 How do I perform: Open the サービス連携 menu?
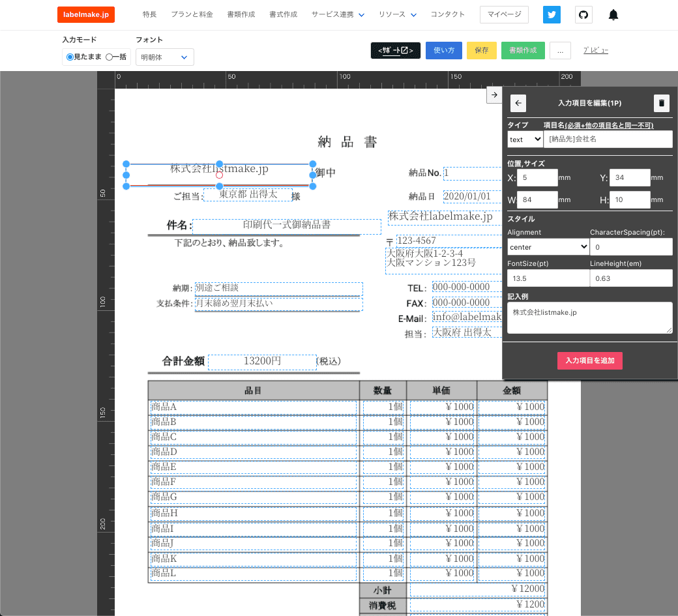point(332,14)
